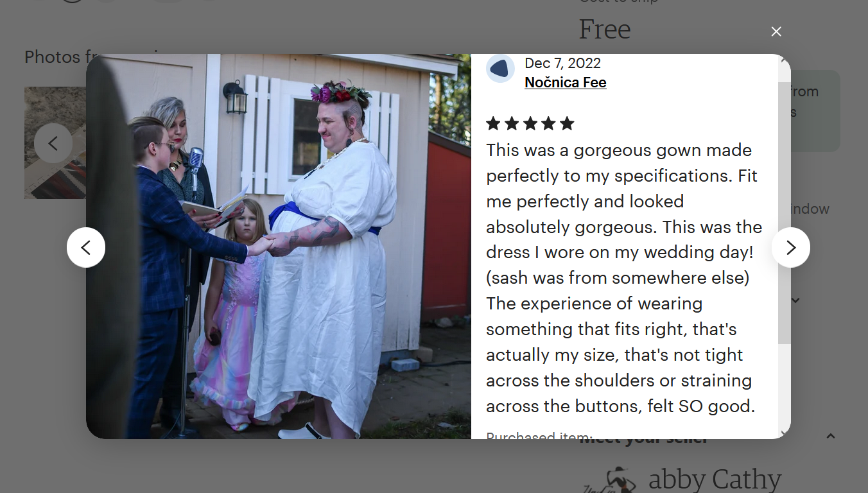Click the abby Cathy shop logo
Screen dimensions: 868x493
pos(610,480)
